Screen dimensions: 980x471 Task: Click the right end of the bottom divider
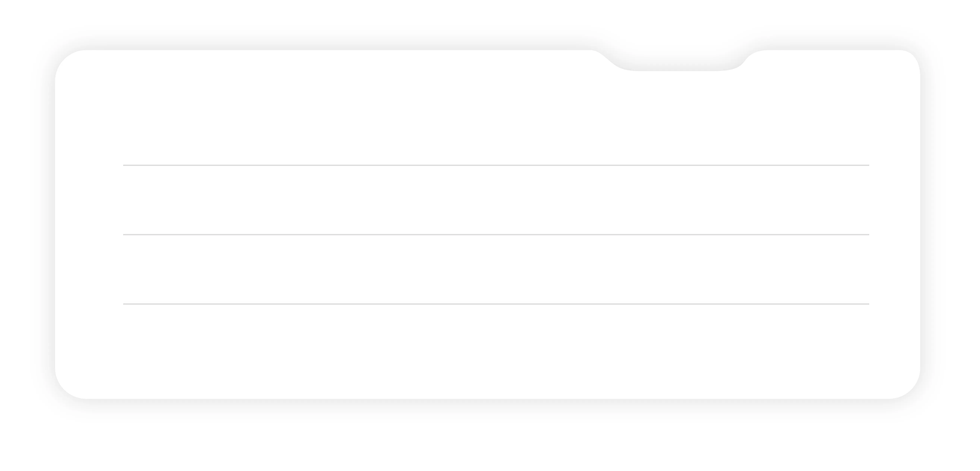(x=867, y=304)
